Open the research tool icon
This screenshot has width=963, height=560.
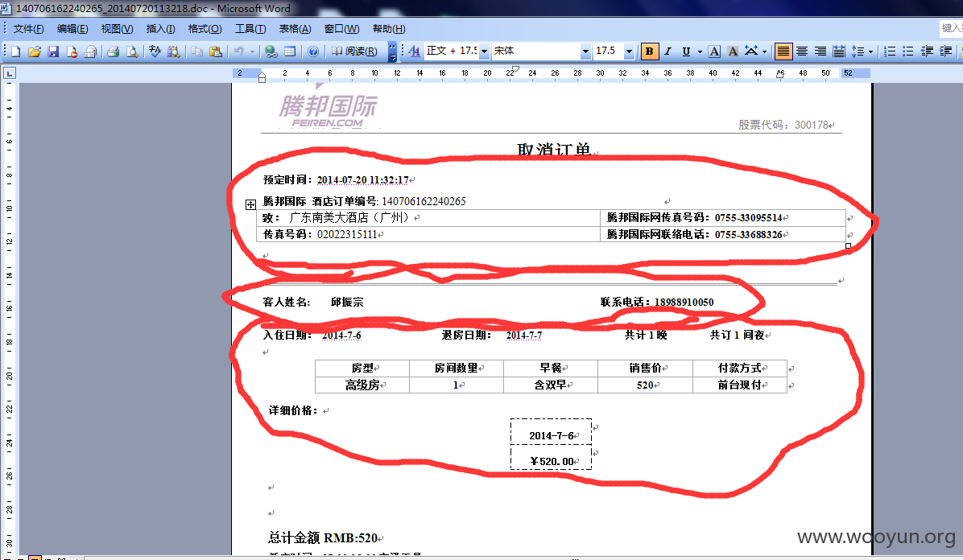(x=174, y=51)
